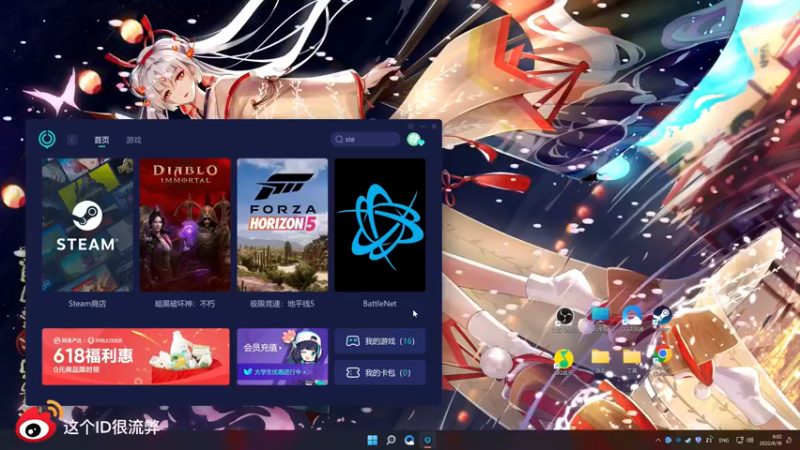800x450 pixels.
Task: Open the taskbar Search icon
Action: pyautogui.click(x=391, y=440)
